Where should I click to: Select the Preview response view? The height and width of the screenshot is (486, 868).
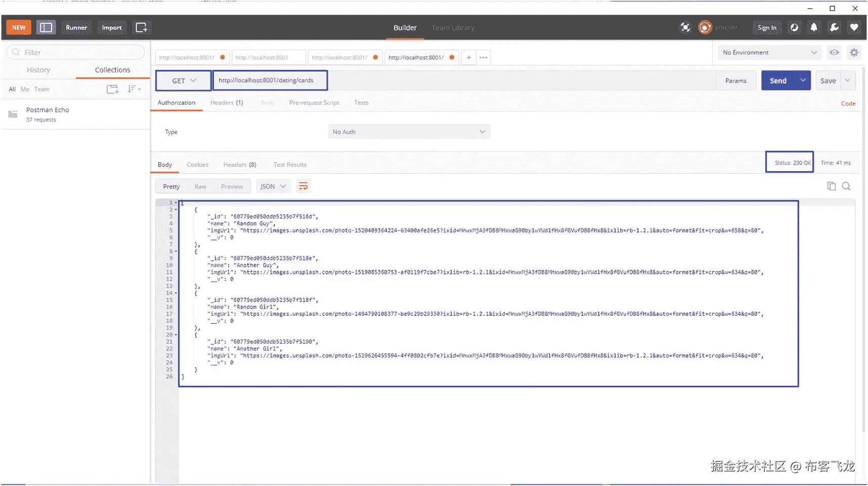pyautogui.click(x=232, y=186)
